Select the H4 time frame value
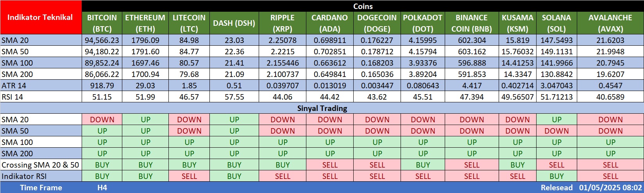 (102, 188)
